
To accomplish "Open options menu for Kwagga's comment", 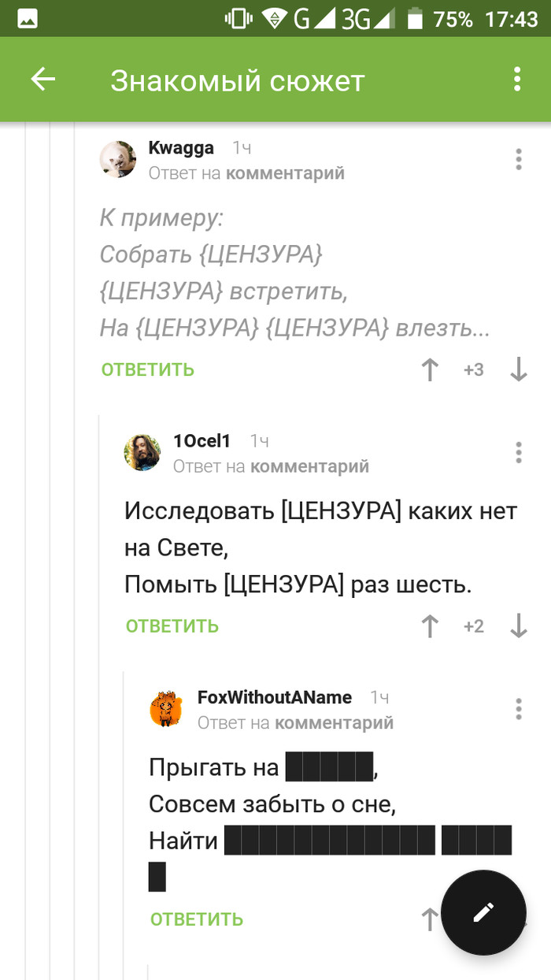I will [x=518, y=159].
